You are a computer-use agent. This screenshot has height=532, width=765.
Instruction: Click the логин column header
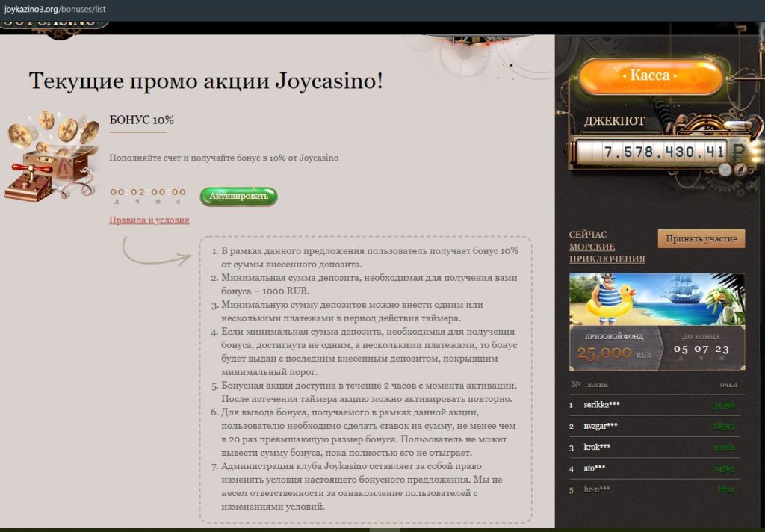(597, 385)
